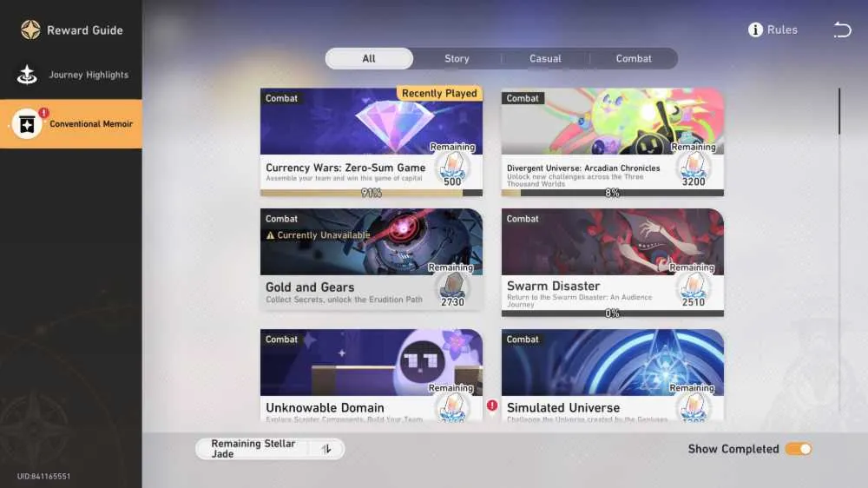Click the Divergent Universe colorful thumbnail image
This screenshot has width=868, height=488.
point(612,122)
